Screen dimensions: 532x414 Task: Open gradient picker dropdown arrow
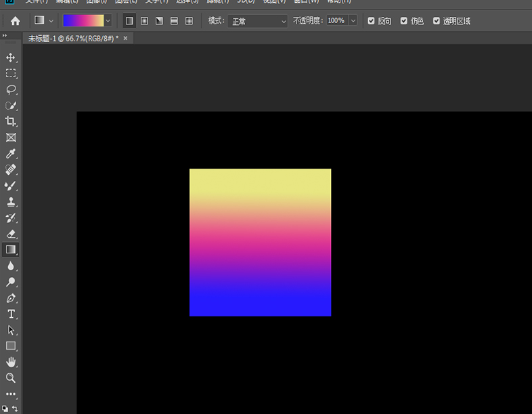click(108, 21)
